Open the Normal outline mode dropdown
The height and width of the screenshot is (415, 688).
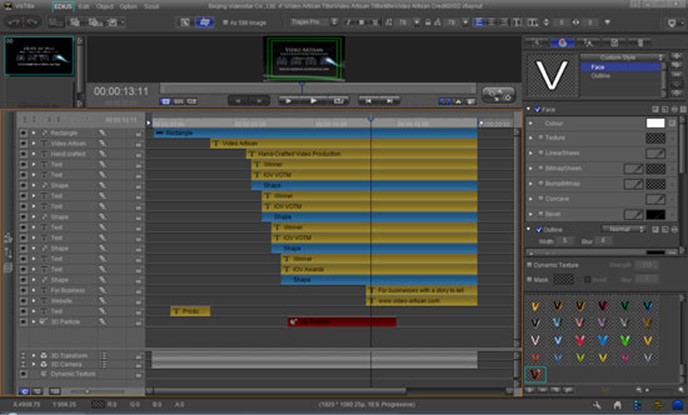(x=624, y=229)
